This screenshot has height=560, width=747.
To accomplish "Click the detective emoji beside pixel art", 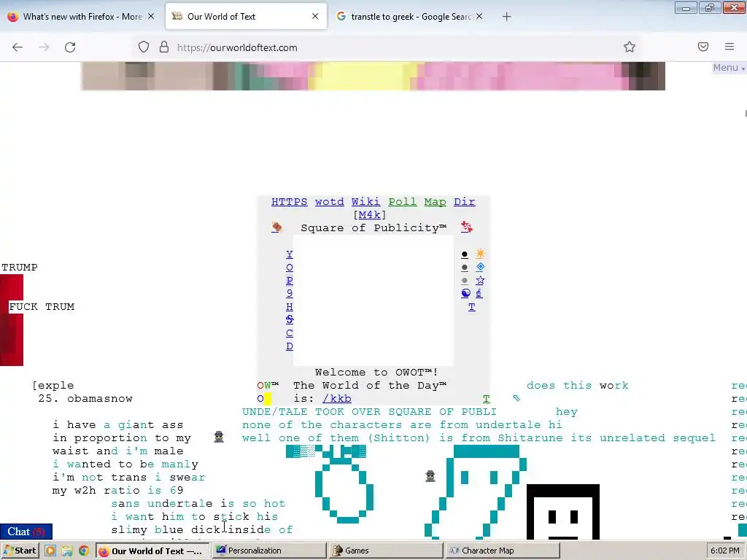I will [x=430, y=476].
